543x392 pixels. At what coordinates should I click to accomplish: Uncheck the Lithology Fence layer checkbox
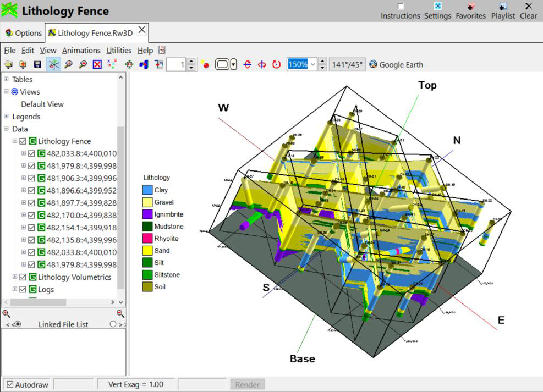[23, 141]
